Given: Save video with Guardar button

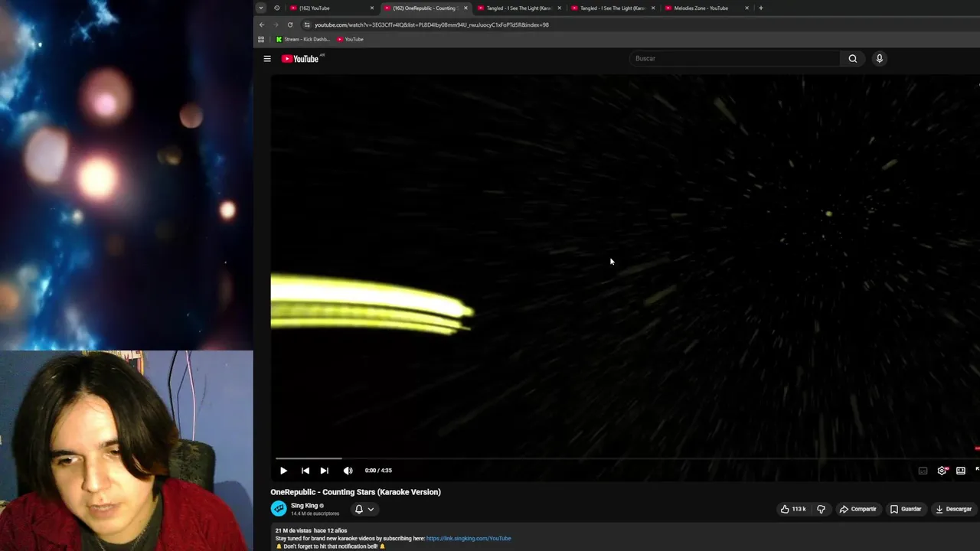Looking at the screenshot, I should (906, 509).
